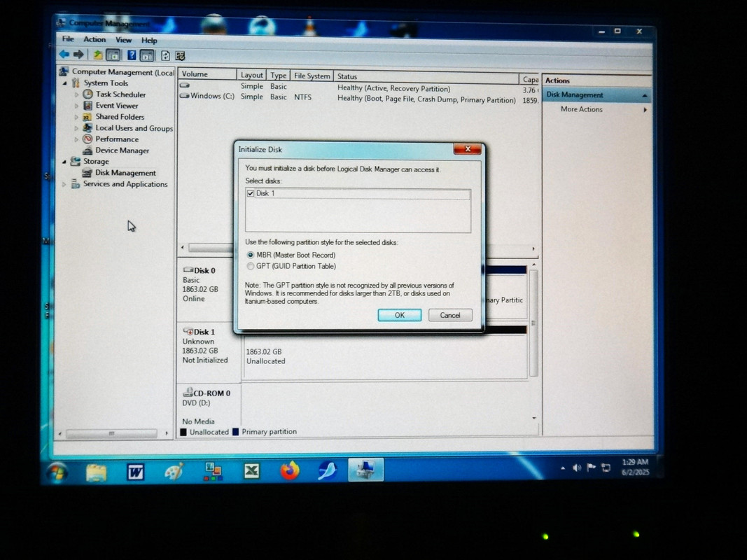The width and height of the screenshot is (747, 560).
Task: Select Storage in the tree
Action: click(x=96, y=162)
